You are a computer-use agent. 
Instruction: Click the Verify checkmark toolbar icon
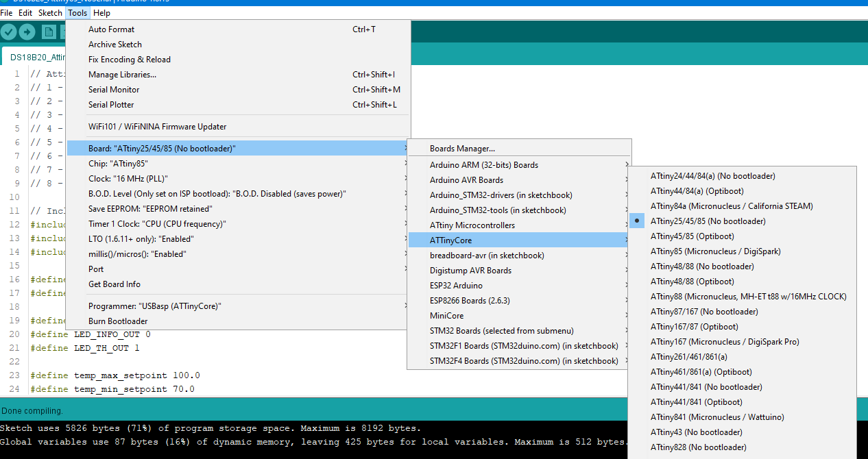click(9, 32)
